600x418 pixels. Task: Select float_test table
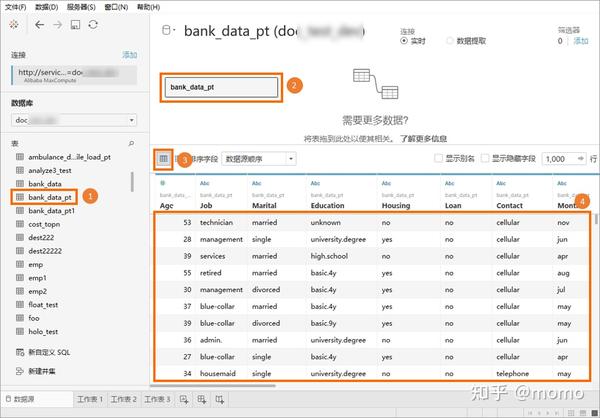43,305
